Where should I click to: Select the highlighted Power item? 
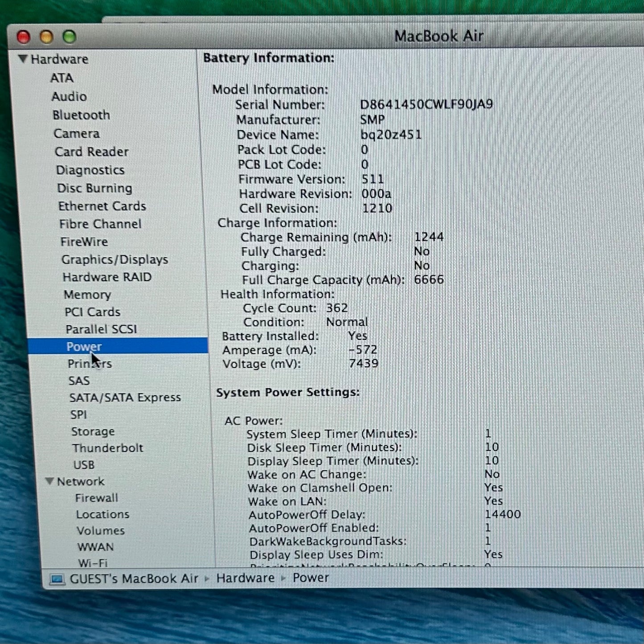click(84, 346)
